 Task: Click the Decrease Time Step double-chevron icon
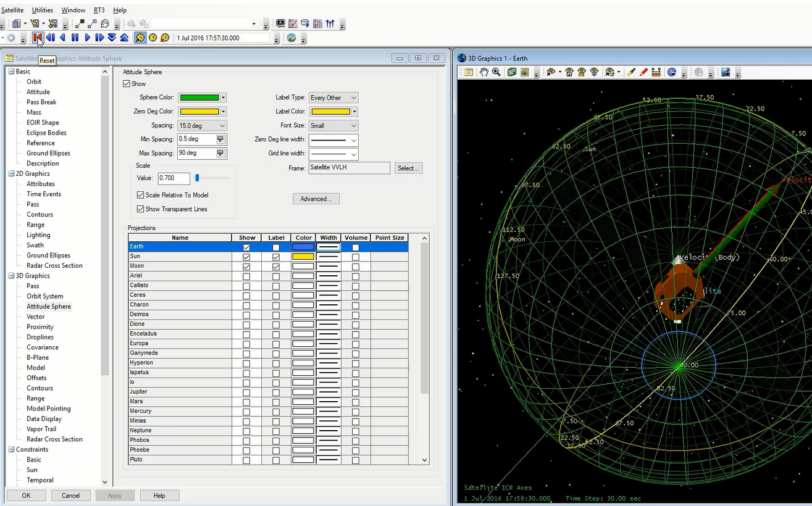pyautogui.click(x=112, y=38)
